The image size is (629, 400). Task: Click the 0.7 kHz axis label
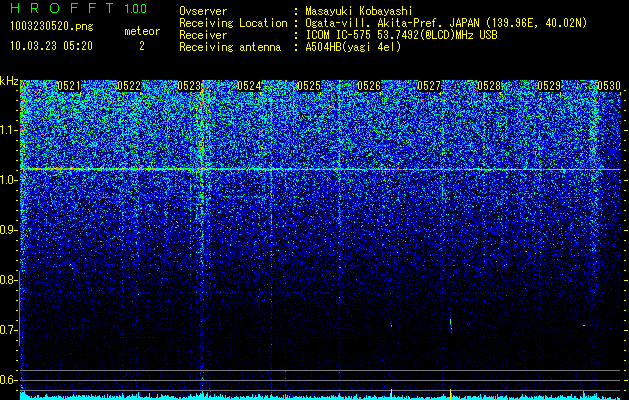tap(9, 330)
